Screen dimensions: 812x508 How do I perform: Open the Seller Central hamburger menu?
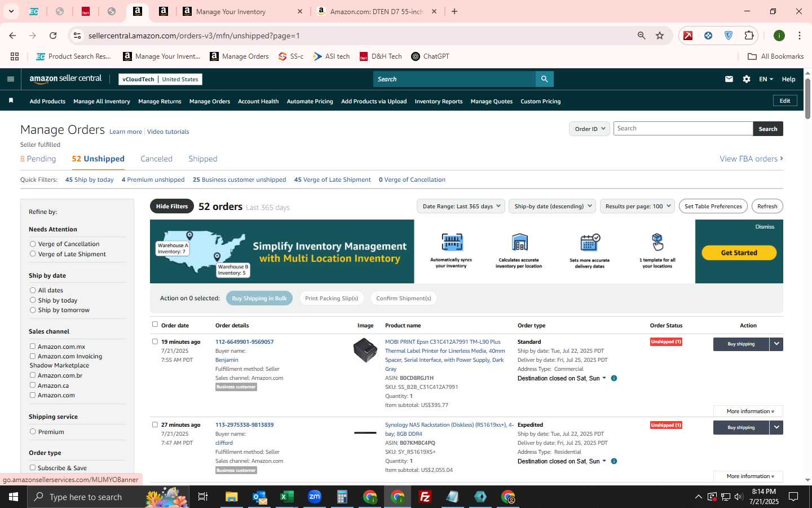[10, 79]
